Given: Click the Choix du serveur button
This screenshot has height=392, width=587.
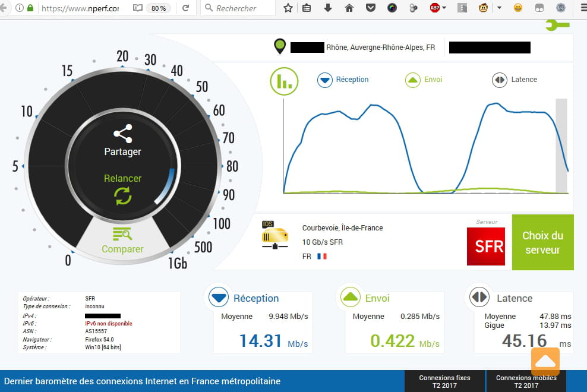Looking at the screenshot, I should click(543, 242).
